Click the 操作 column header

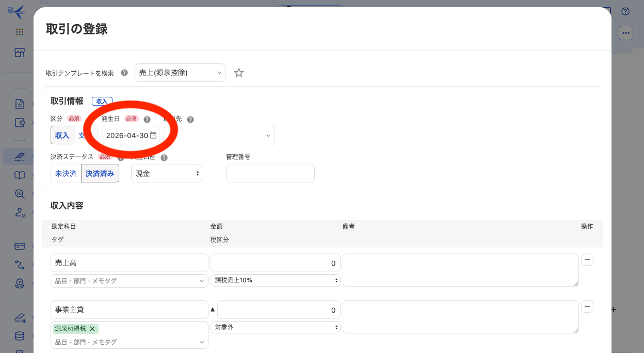587,226
